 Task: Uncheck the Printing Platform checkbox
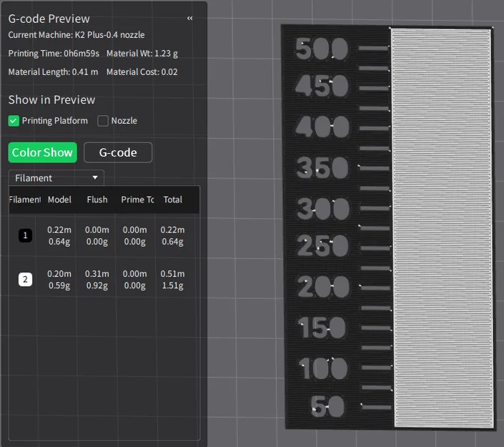pos(14,121)
